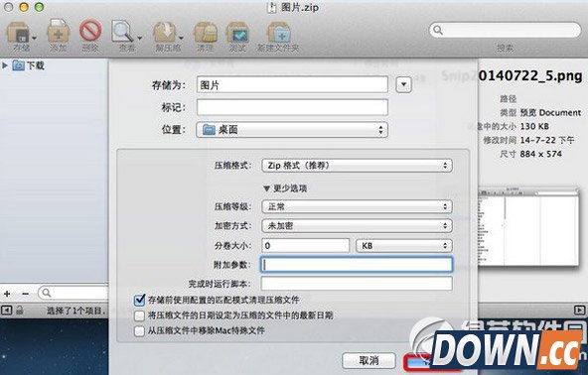This screenshot has width=588, height=375.
Task: Click the 删除 (Delete) toolbar icon
Action: [90, 31]
